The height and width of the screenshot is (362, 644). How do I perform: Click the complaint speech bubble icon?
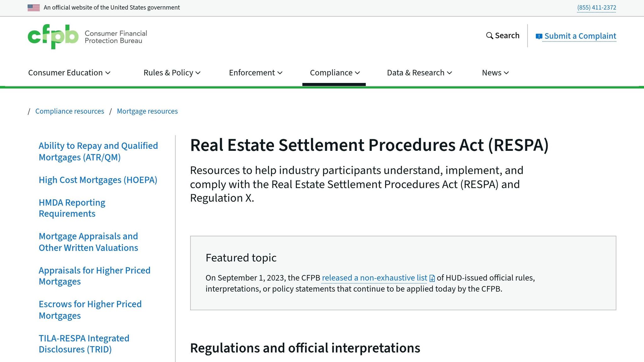539,36
